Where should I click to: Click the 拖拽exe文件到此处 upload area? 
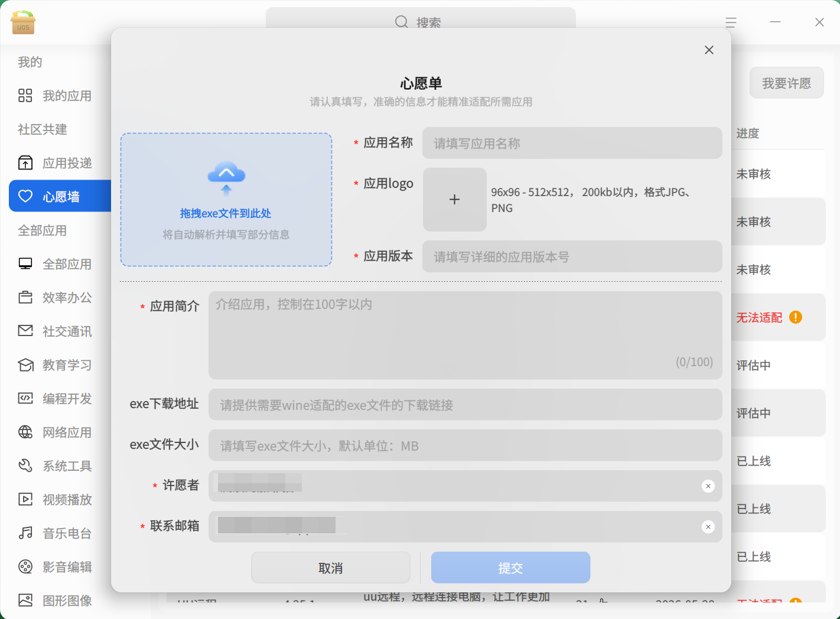pyautogui.click(x=226, y=200)
